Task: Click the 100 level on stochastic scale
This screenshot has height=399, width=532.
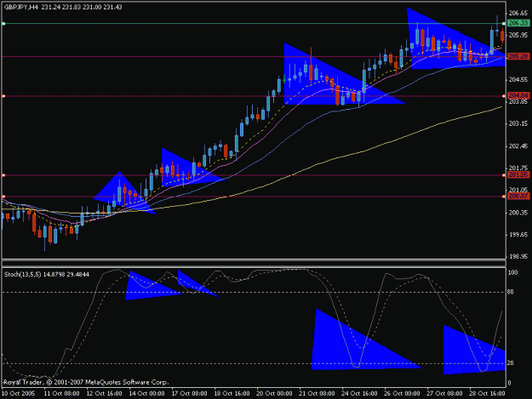Action: pos(512,272)
